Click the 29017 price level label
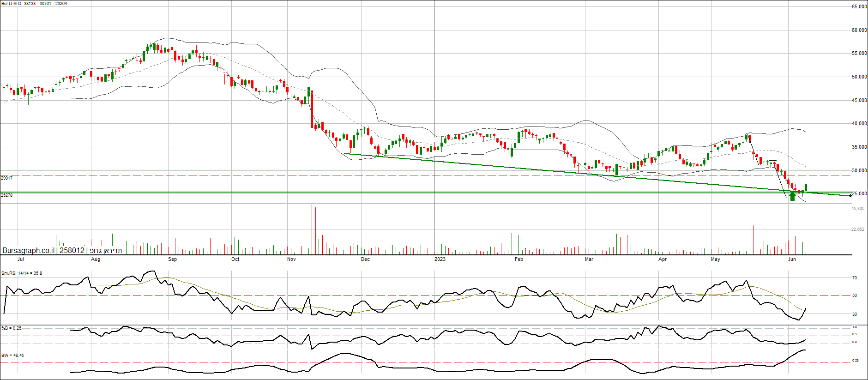The height and width of the screenshot is (380, 868). (7, 178)
